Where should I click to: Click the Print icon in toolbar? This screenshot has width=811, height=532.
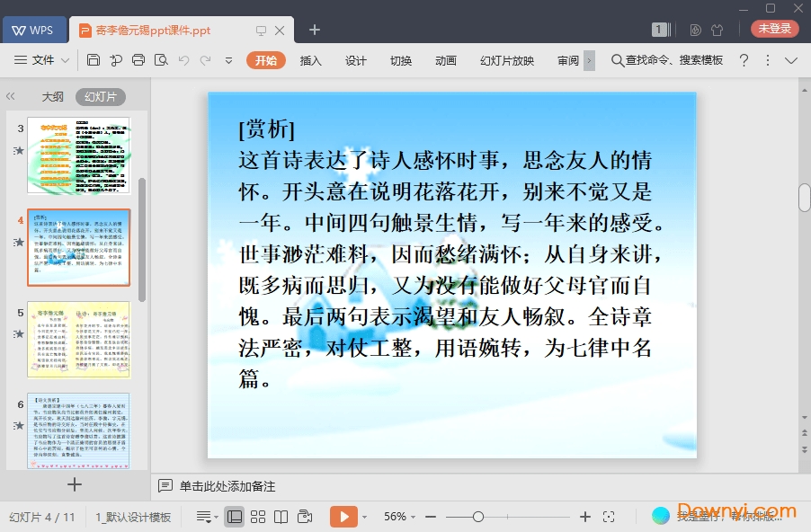click(x=138, y=60)
